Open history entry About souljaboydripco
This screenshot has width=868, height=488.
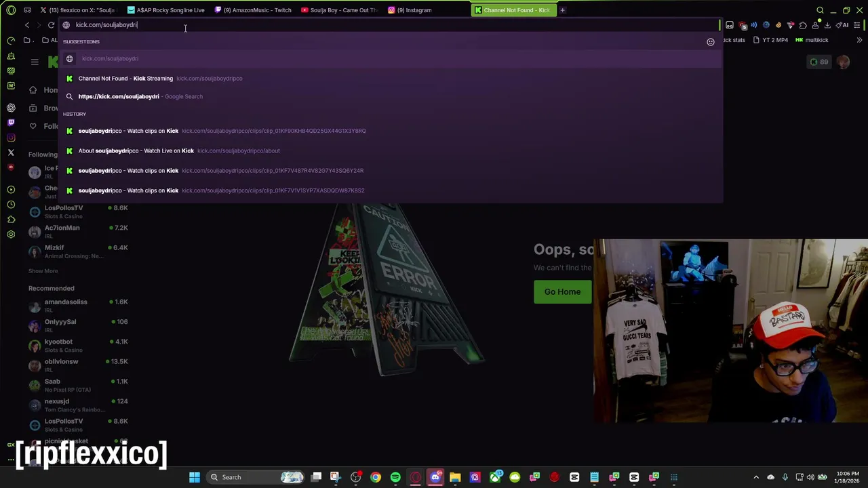click(x=391, y=151)
